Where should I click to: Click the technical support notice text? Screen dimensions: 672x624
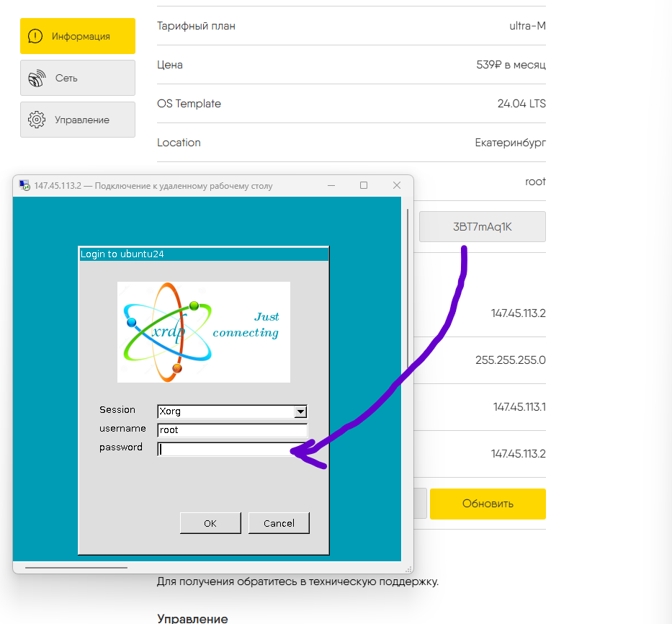298,581
